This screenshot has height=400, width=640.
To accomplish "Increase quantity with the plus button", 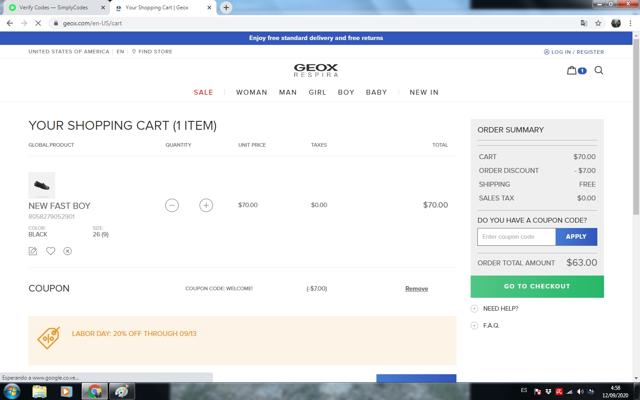I will coord(206,205).
